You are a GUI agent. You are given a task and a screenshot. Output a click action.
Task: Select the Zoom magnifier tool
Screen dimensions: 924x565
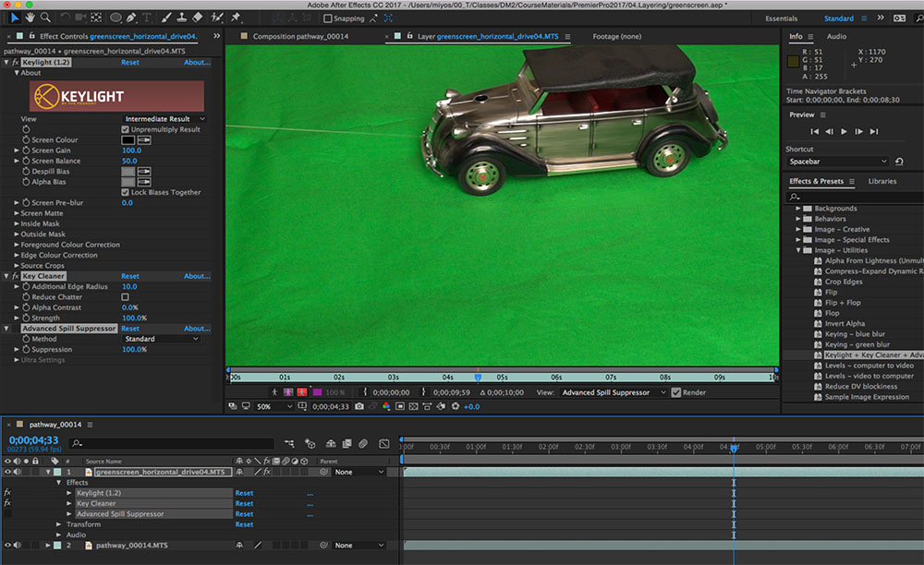pos(45,18)
